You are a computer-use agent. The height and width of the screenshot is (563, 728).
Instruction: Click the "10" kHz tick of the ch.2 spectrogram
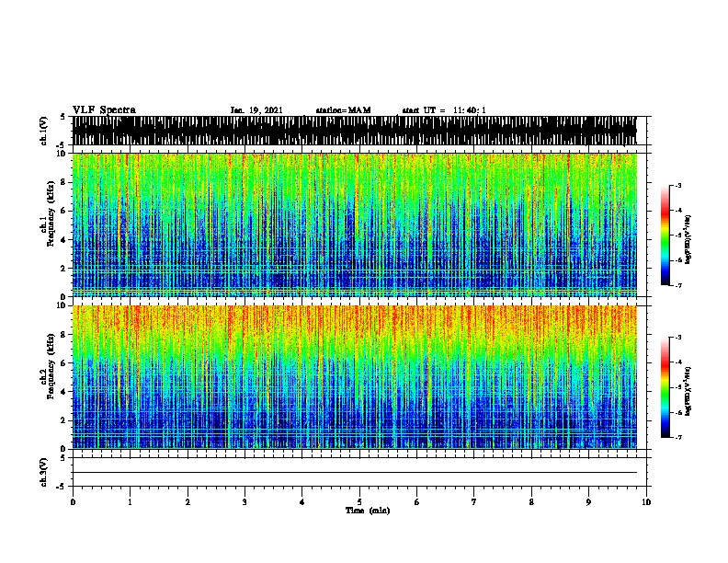click(x=62, y=305)
